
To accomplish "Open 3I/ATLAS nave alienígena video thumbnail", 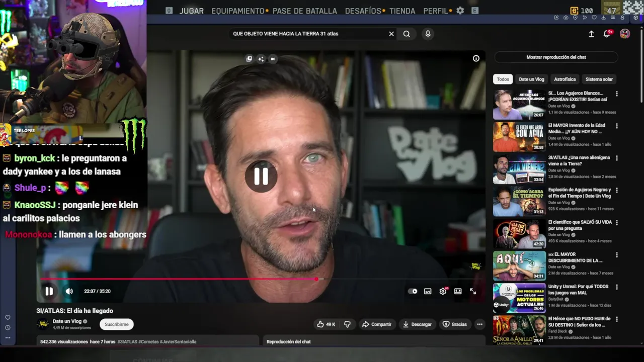I will 519,169.
